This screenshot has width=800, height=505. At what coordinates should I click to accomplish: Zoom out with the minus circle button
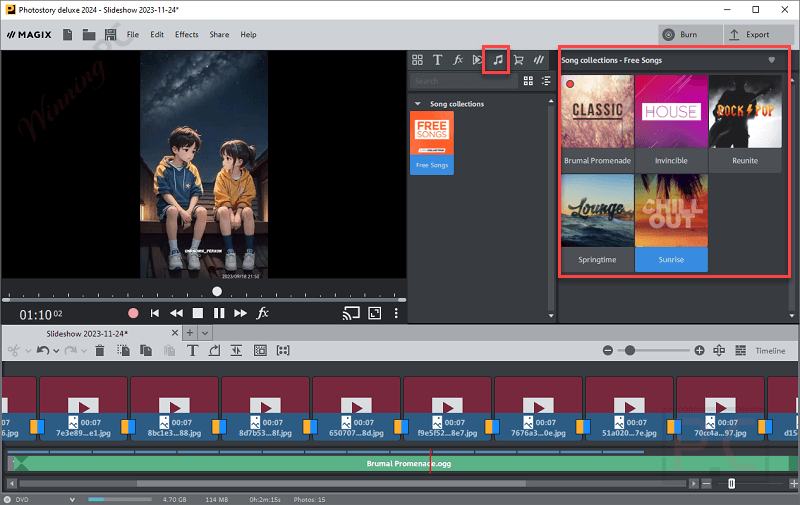pyautogui.click(x=608, y=350)
